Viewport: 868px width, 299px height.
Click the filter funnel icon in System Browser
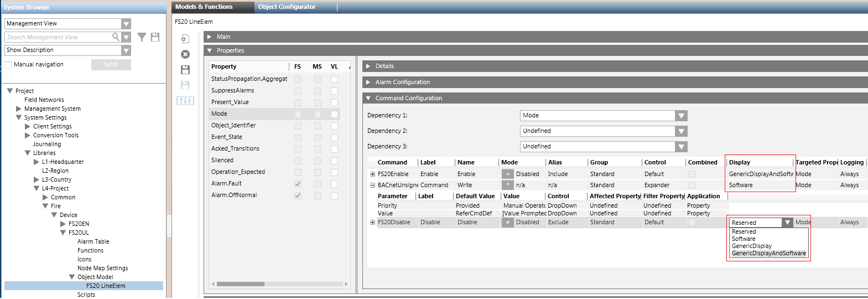click(x=142, y=37)
